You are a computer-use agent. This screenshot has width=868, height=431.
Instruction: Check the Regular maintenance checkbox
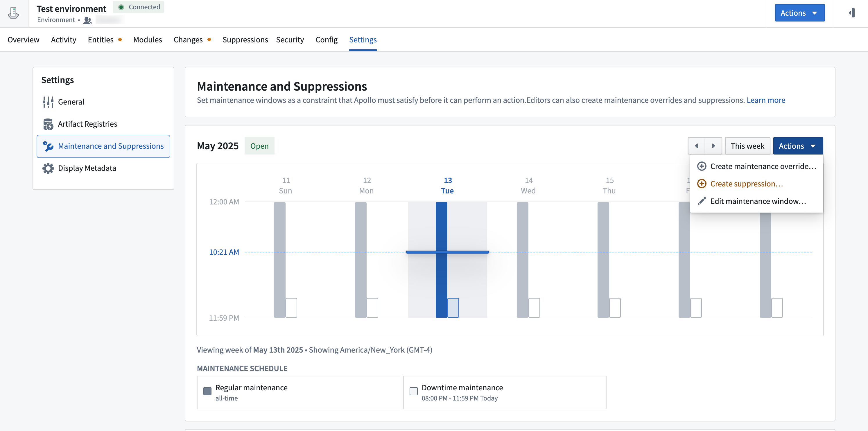click(x=207, y=392)
